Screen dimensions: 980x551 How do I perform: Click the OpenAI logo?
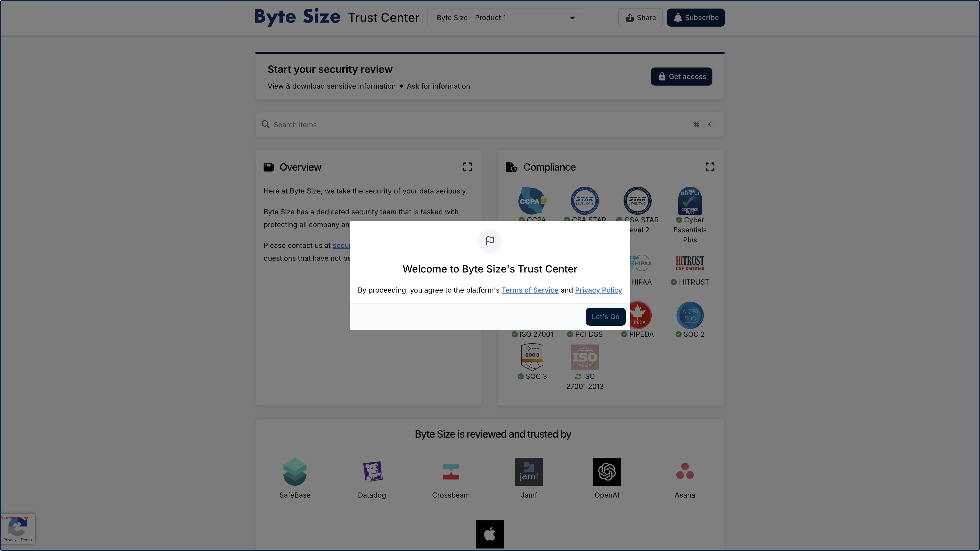(606, 471)
